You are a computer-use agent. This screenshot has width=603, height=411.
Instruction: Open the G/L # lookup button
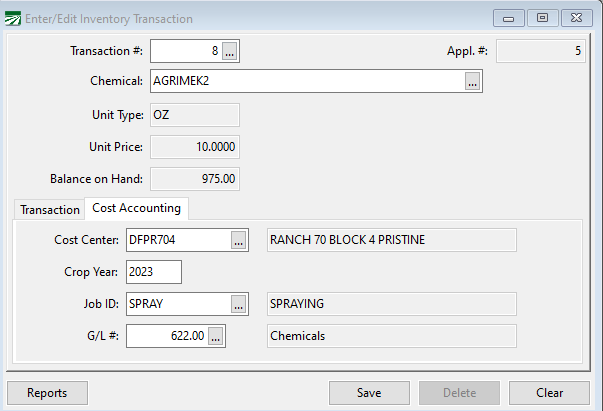(x=217, y=337)
